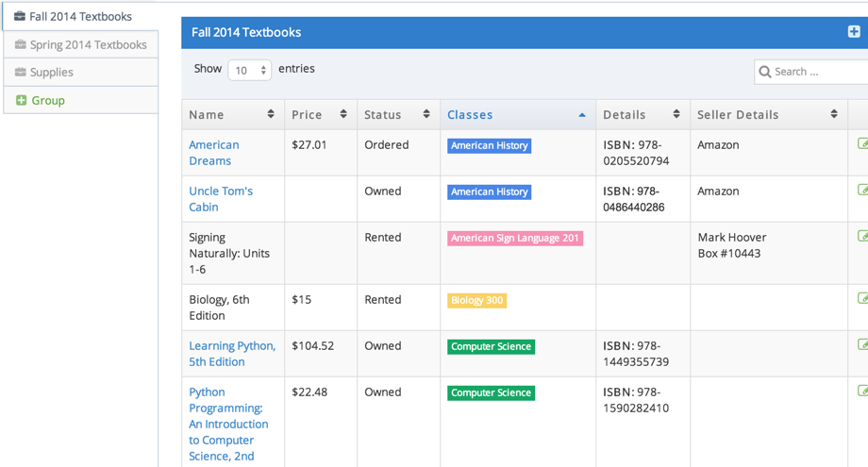Toggle Classes column sort order arrow
Viewport: 868px width, 467px height.
click(x=581, y=114)
